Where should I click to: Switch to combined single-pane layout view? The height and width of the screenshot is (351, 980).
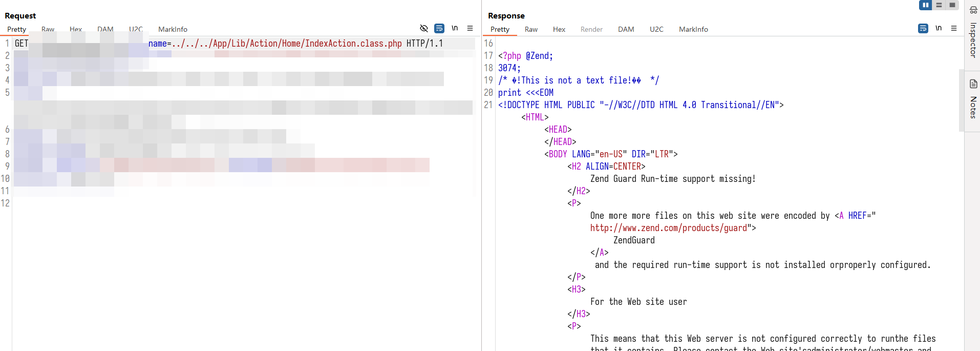952,5
